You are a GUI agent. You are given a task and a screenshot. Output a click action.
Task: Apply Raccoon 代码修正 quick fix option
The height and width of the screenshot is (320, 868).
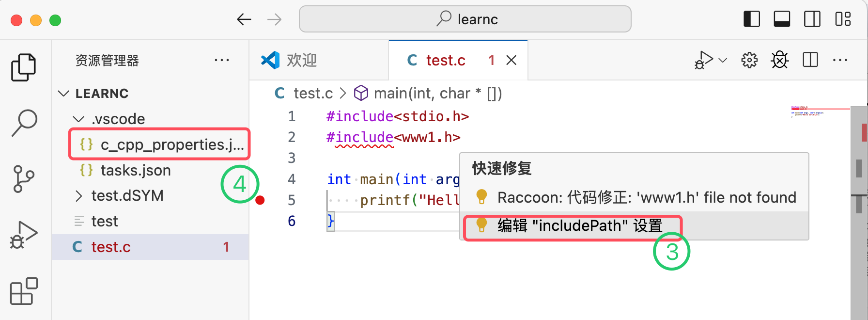pyautogui.click(x=646, y=197)
